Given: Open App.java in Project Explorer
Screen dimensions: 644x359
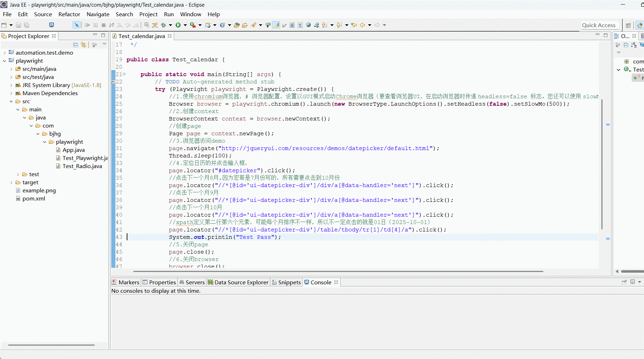Looking at the screenshot, I should 74,150.
